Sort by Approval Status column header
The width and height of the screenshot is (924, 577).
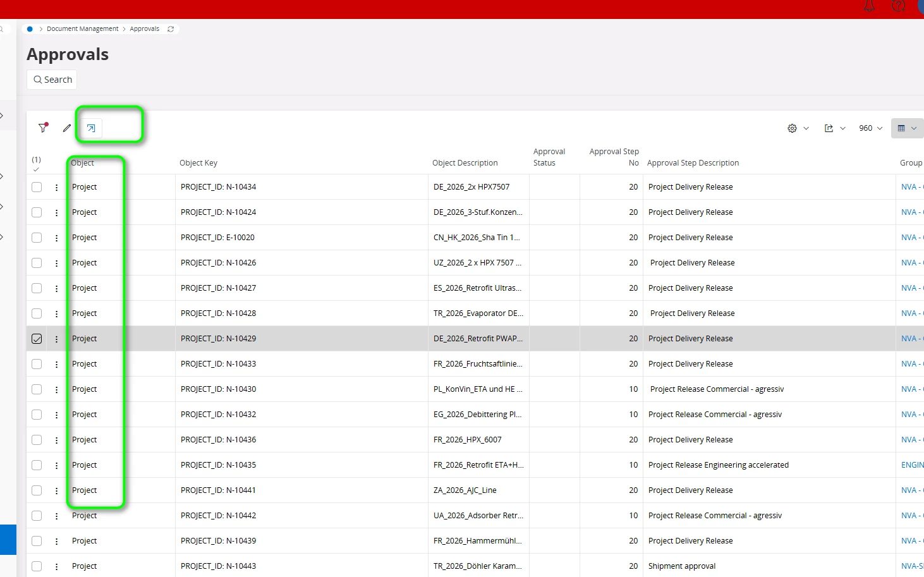[549, 157]
